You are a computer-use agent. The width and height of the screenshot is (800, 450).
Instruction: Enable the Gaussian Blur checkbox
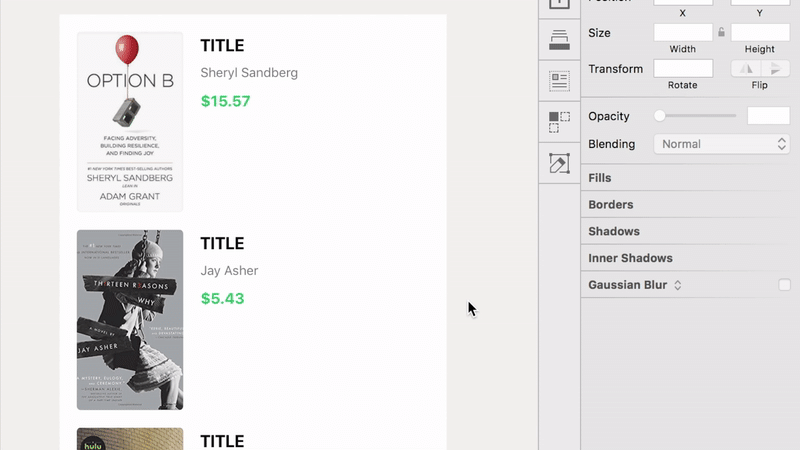(784, 285)
